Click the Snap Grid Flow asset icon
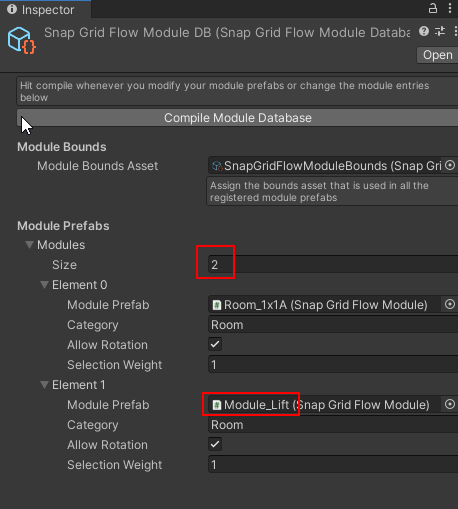 [x=22, y=41]
